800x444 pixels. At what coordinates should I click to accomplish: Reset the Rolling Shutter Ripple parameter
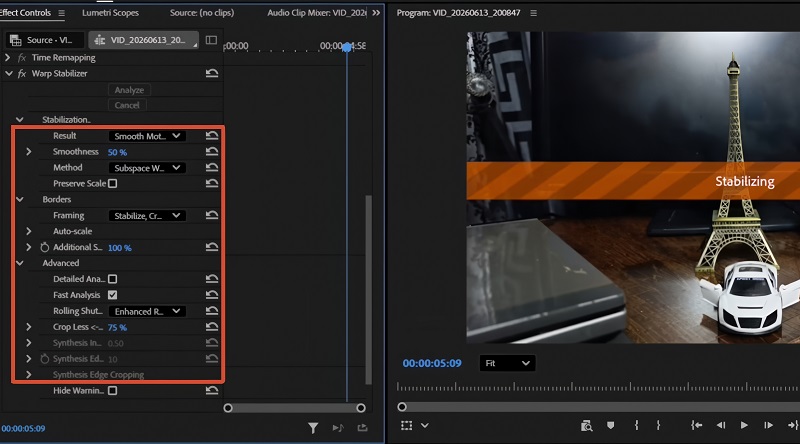(212, 311)
